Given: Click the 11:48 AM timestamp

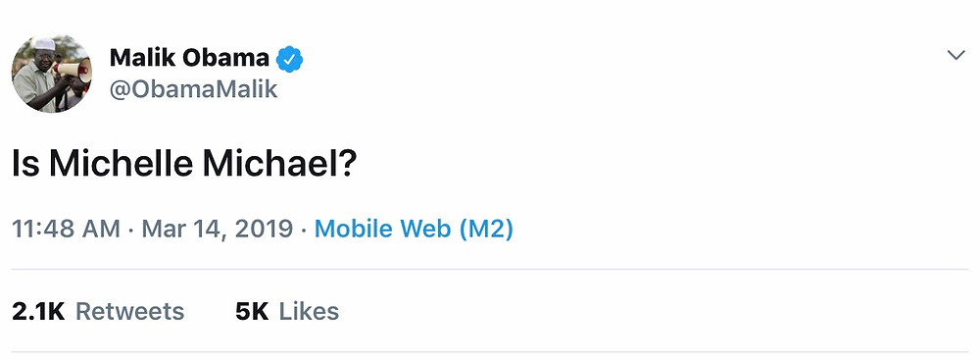Looking at the screenshot, I should coord(67,229).
